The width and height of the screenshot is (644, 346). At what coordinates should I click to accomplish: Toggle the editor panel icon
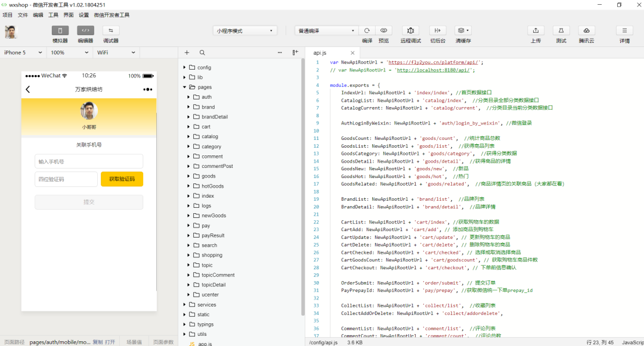pos(85,30)
